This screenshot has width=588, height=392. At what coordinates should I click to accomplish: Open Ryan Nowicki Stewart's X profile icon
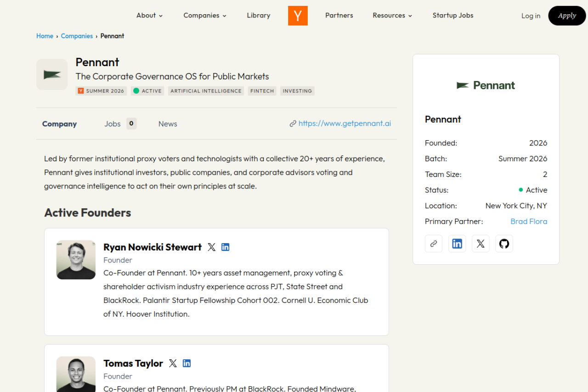pos(211,247)
